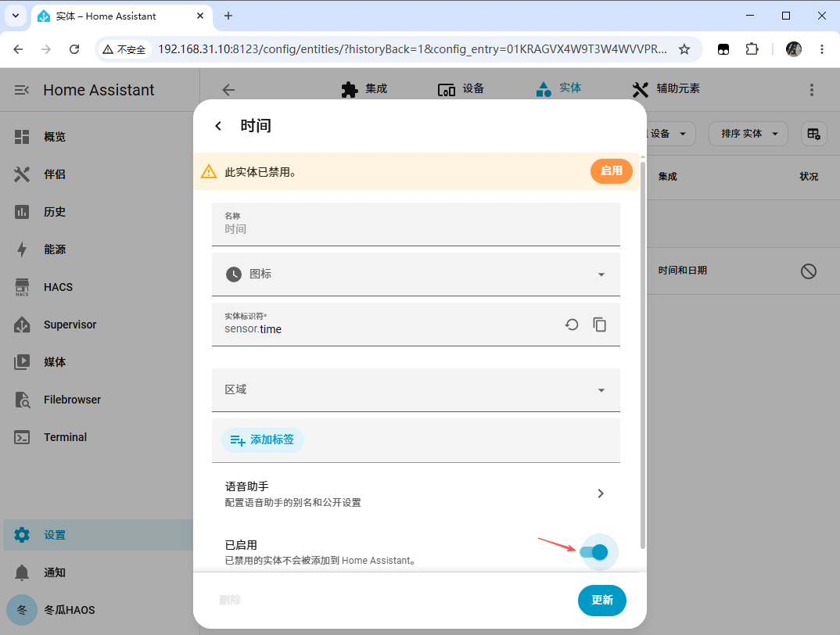Click the 更新 update button

point(601,600)
